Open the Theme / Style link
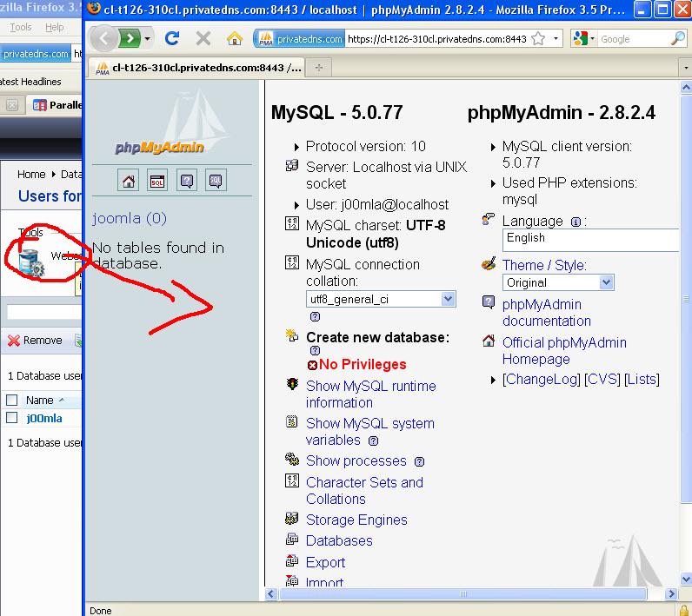 coord(544,266)
